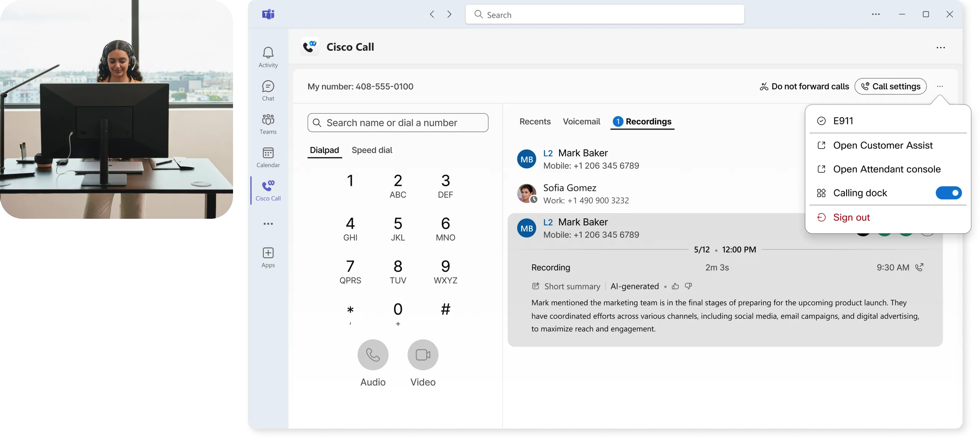Navigate forward with the right arrow
Viewport: 980px width, 448px height.
point(449,14)
